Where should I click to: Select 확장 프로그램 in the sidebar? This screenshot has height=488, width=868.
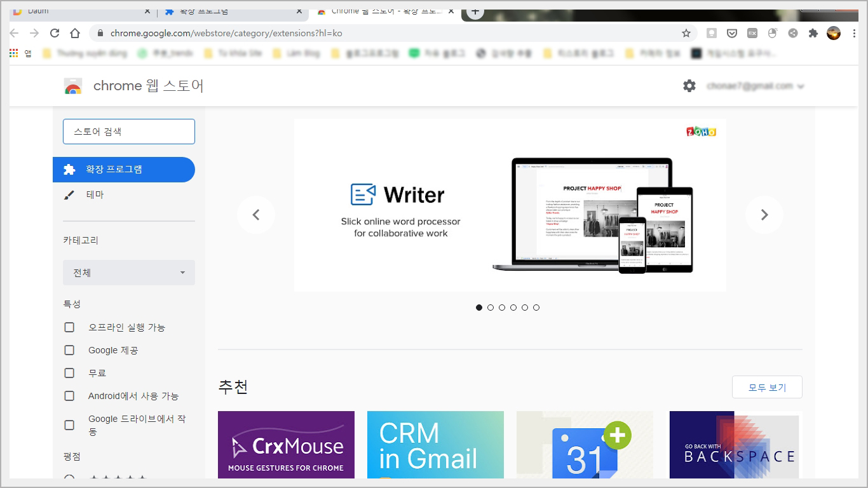click(124, 170)
